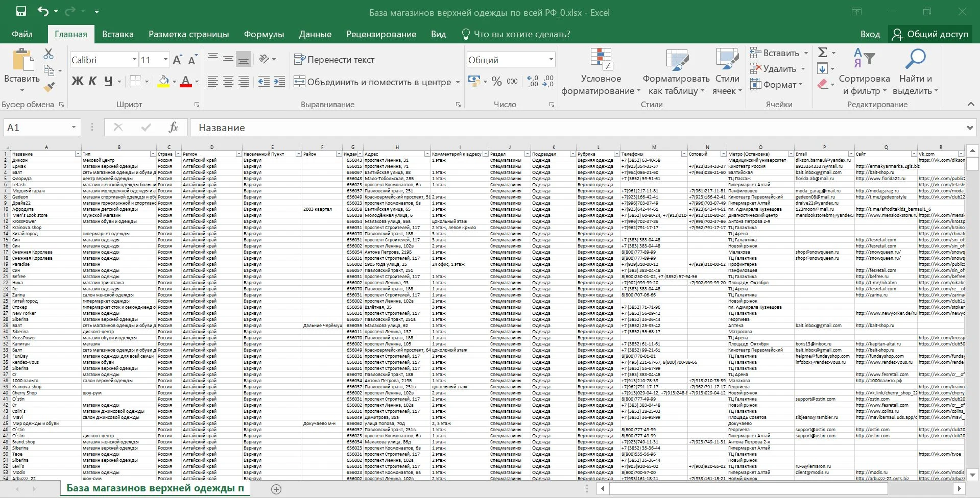Increase font size with the large A
This screenshot has height=498, width=980.
[177, 60]
